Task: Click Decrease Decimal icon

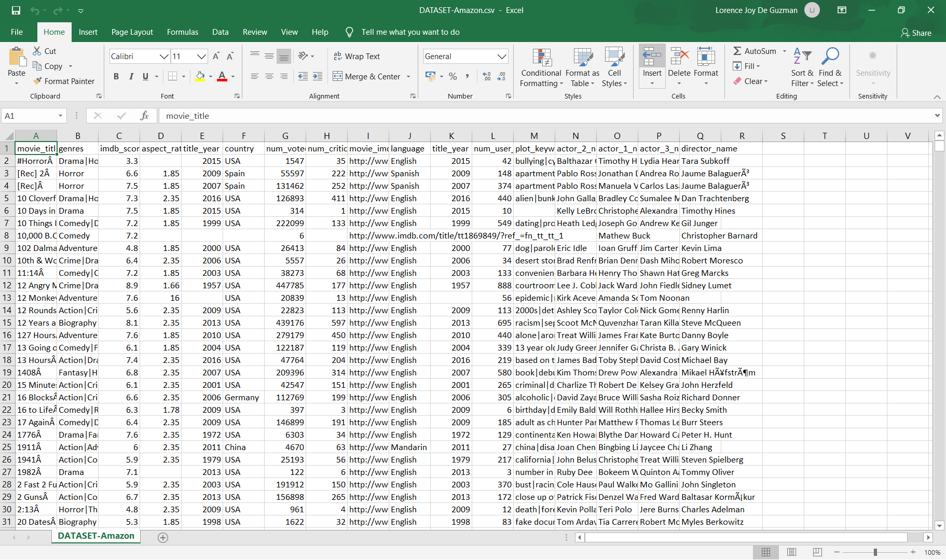Action: pos(501,76)
